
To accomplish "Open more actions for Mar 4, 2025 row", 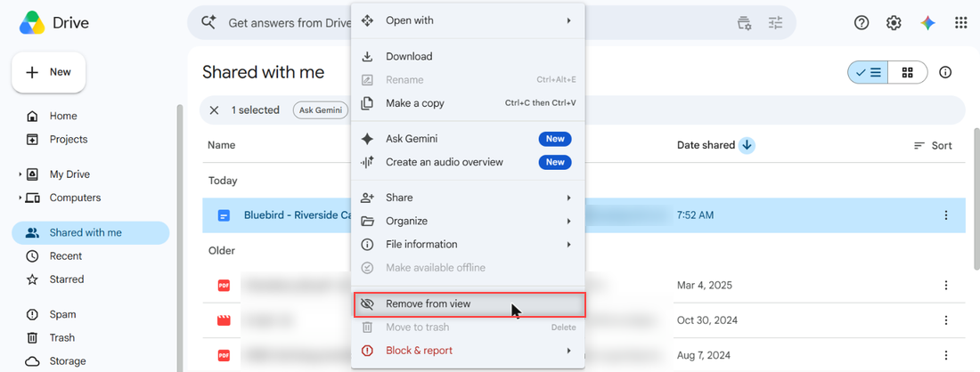I will coord(945,286).
